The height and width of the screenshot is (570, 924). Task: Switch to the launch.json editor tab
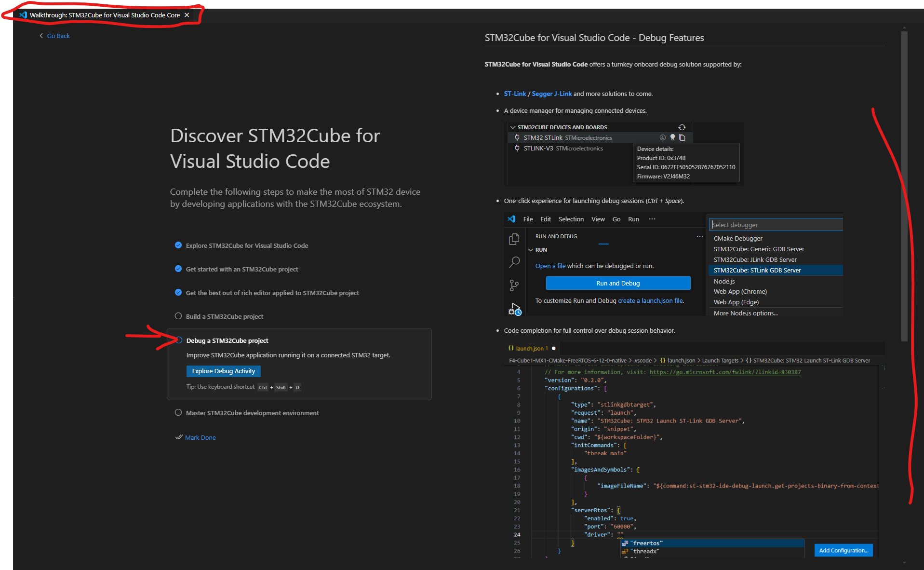click(530, 348)
